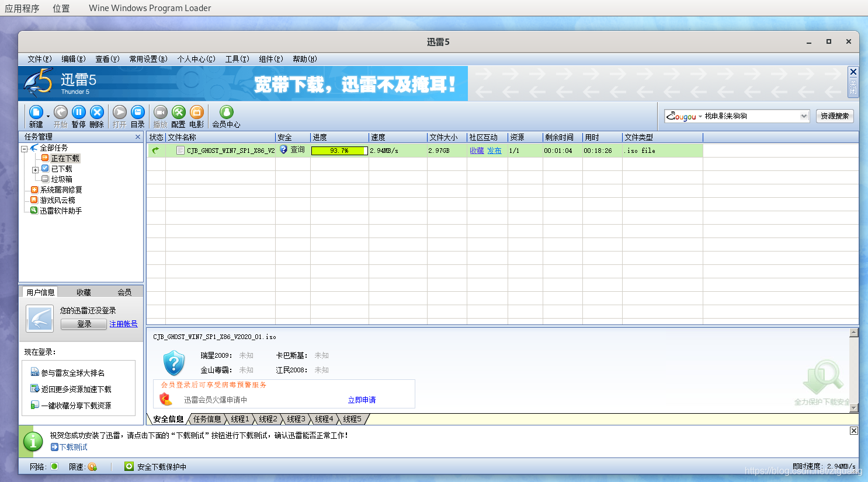Click the 电影 movie icon

coord(197,112)
